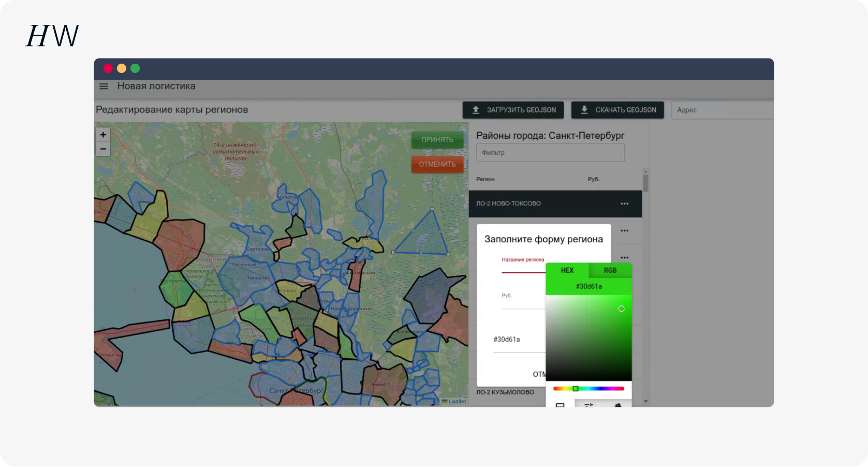Click the Название региона text field

pyautogui.click(x=523, y=266)
